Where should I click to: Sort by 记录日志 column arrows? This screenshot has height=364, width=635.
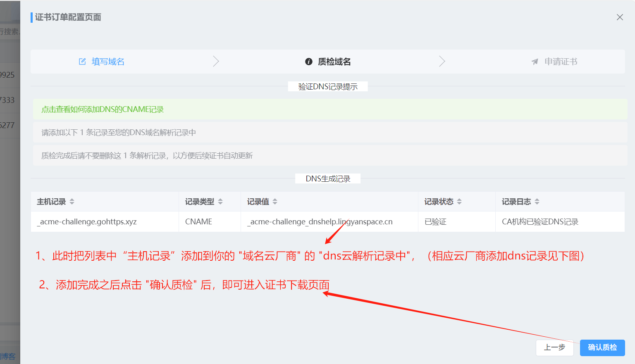coord(537,202)
